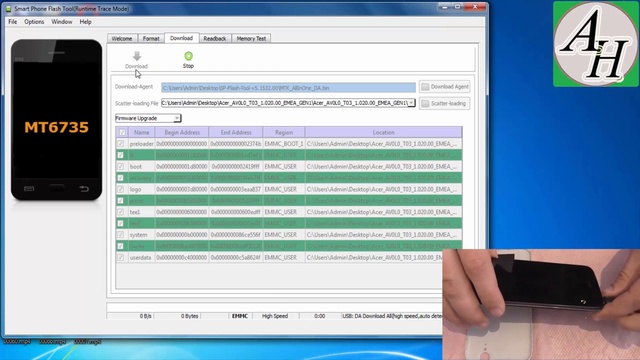Click the Location column header
The height and width of the screenshot is (360, 640).
pyautogui.click(x=383, y=132)
